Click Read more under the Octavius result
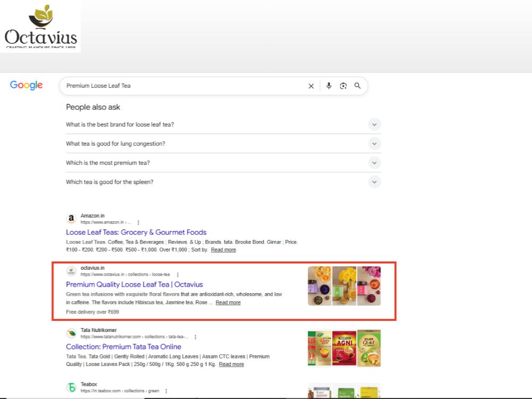This screenshot has width=532, height=399. tap(228, 302)
